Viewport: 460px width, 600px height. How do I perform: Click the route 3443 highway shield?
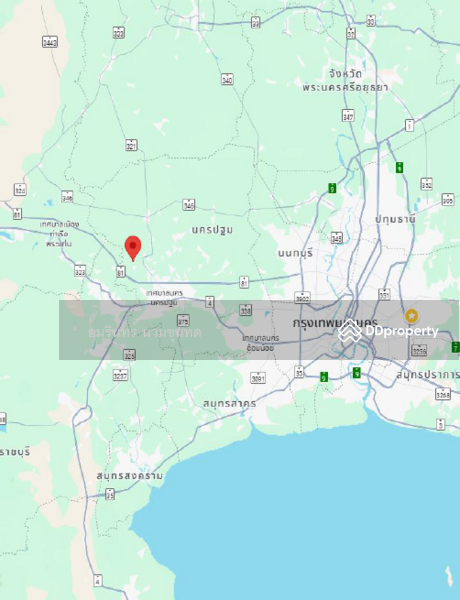50,41
